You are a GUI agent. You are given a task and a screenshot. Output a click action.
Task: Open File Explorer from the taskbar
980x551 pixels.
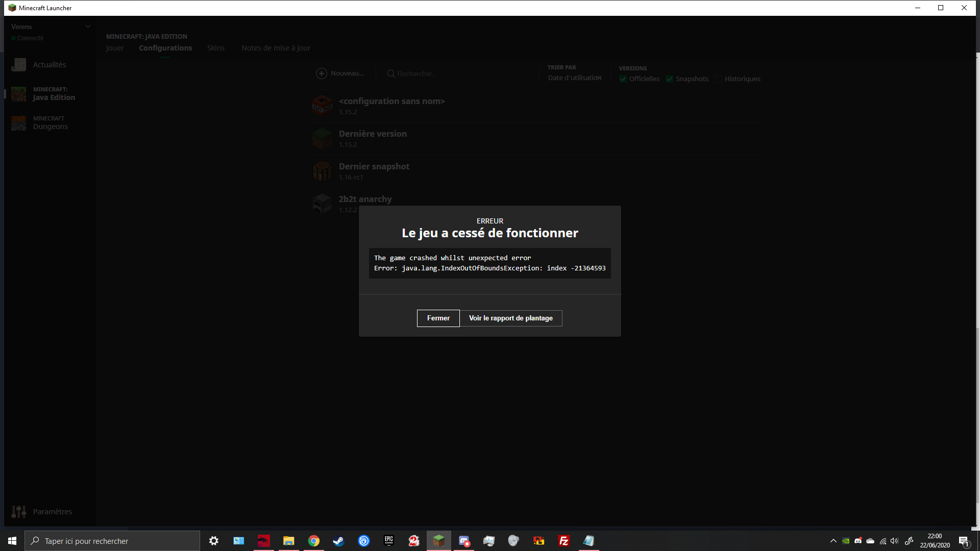coord(289,541)
